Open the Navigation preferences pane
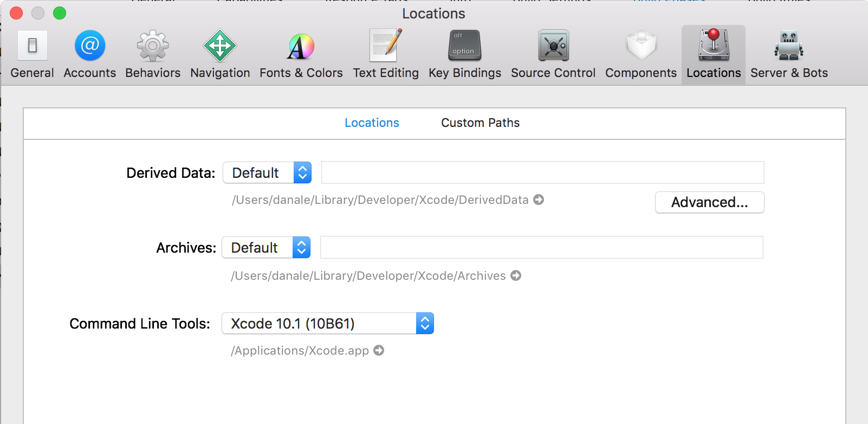This screenshot has height=424, width=868. tap(220, 55)
